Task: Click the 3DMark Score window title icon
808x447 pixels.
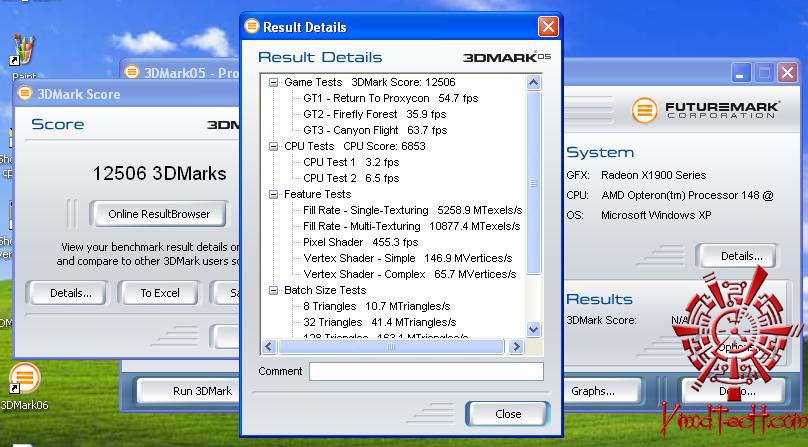Action: tap(24, 93)
